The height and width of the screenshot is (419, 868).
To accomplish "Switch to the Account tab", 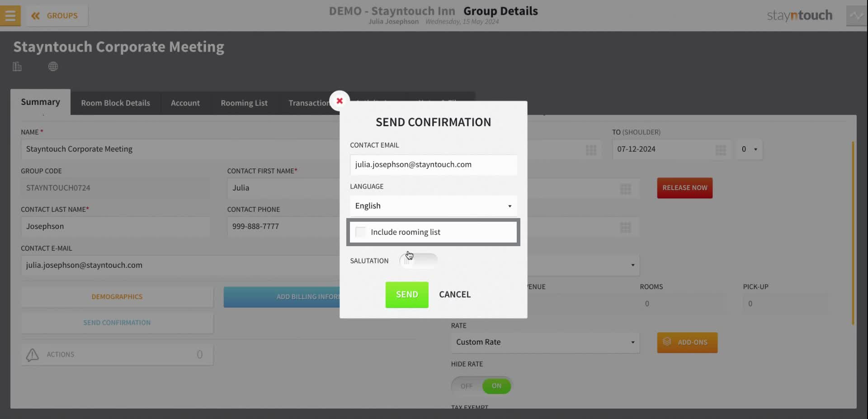I will click(185, 103).
